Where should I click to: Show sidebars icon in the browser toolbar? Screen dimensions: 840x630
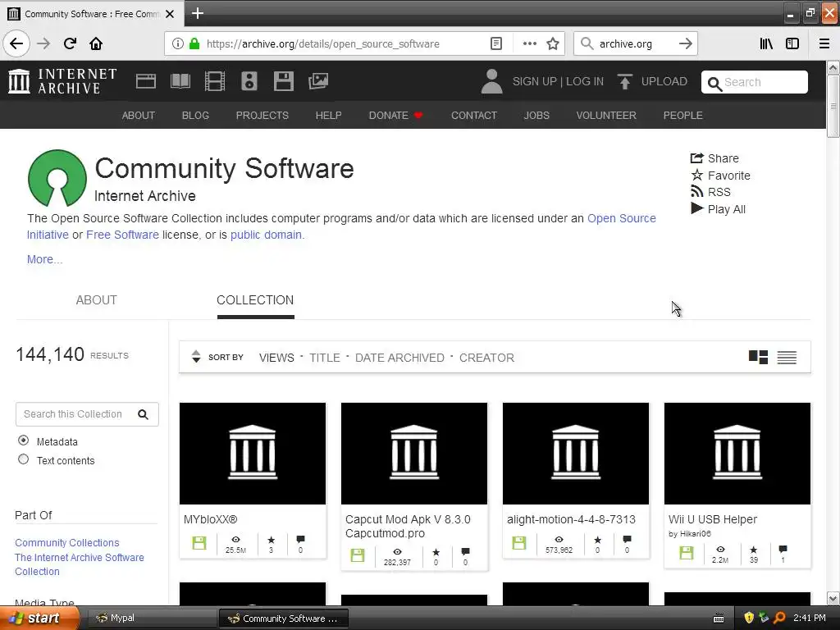pyautogui.click(x=792, y=43)
